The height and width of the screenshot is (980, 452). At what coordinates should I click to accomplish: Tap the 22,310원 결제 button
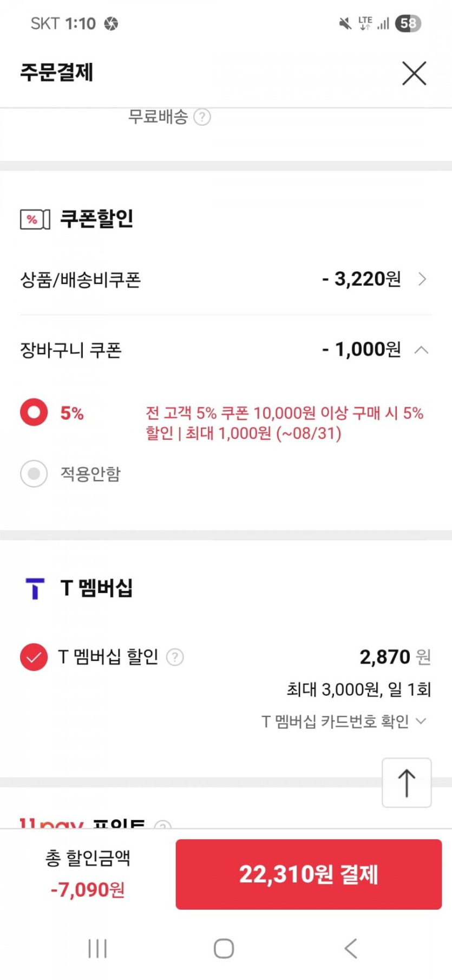pyautogui.click(x=309, y=874)
